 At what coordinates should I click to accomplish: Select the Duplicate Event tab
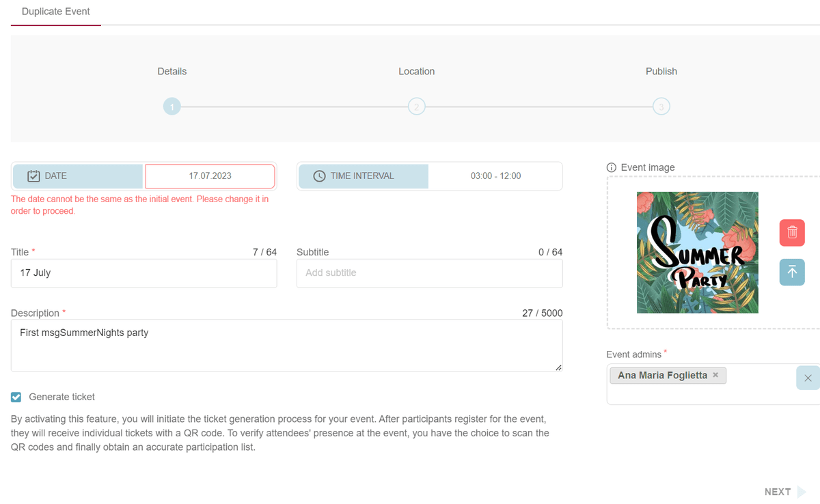(x=56, y=12)
